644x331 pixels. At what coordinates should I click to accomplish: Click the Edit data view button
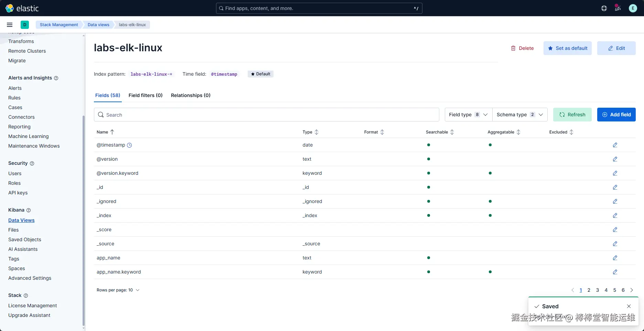(616, 48)
